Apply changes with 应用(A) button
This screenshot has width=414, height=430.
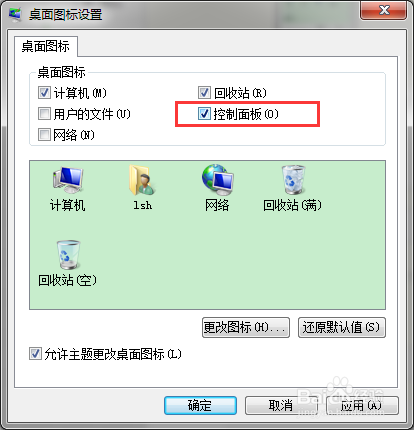pyautogui.click(x=362, y=405)
